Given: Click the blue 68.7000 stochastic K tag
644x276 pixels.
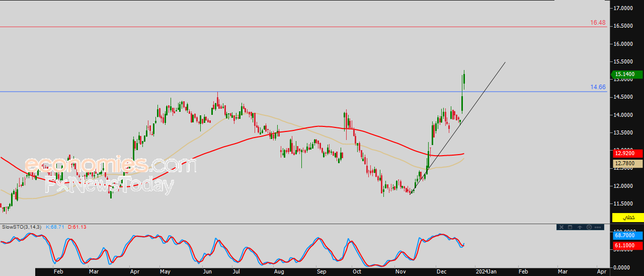Looking at the screenshot, I should (x=627, y=235).
